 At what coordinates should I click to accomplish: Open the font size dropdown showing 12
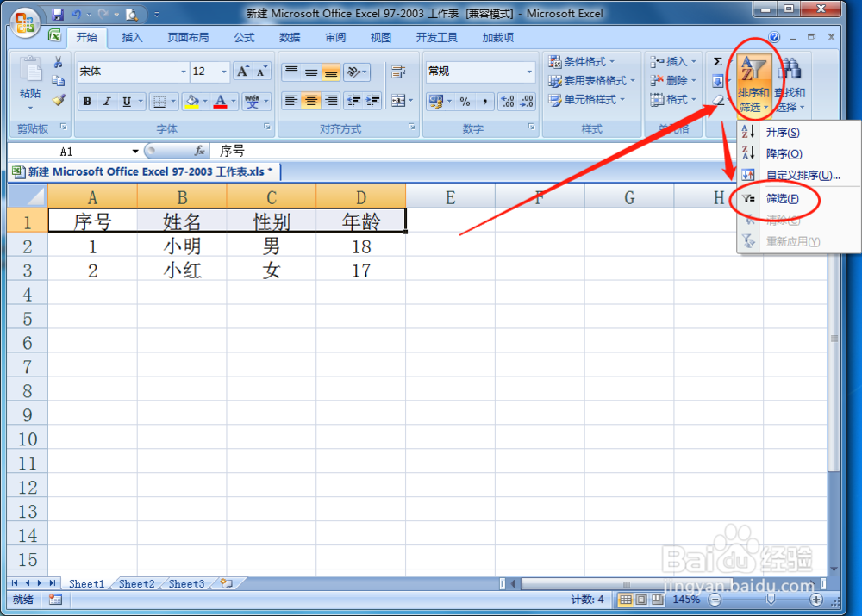click(x=224, y=72)
